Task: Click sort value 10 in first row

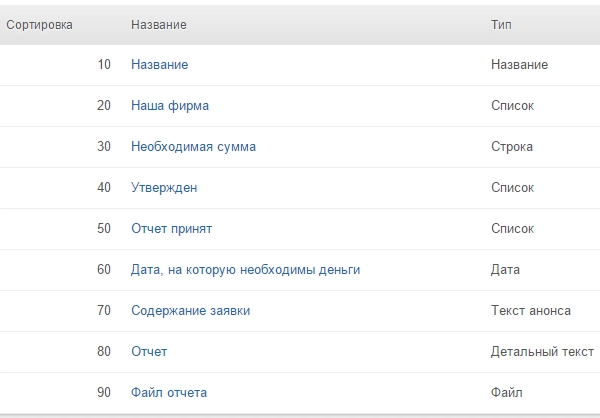Action: [104, 65]
